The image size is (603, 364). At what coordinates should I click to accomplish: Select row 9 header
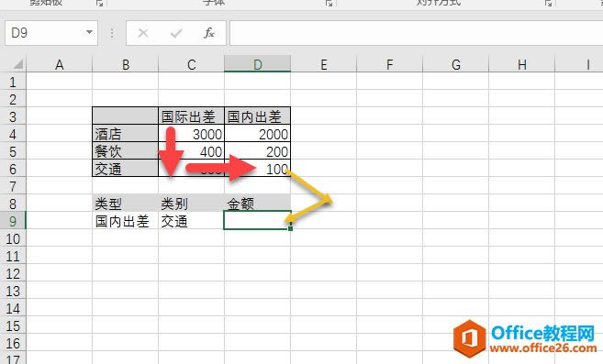click(13, 221)
